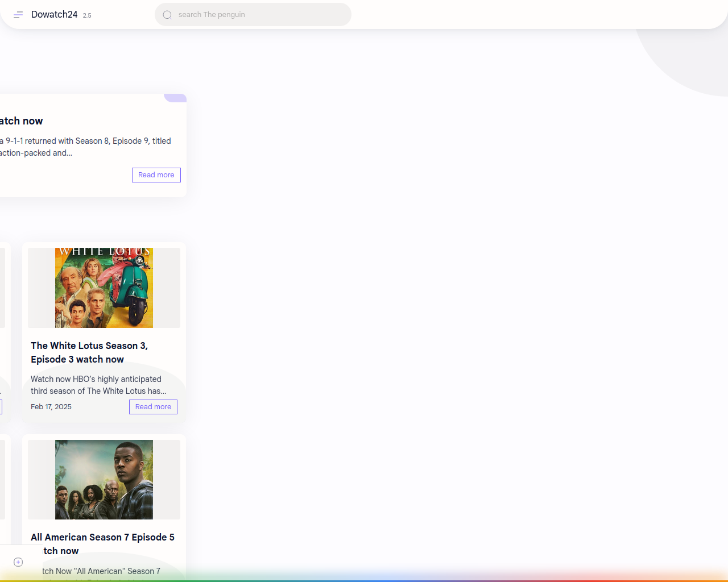Read more about The White Lotus
Viewport: 728px width, 582px height.
[153, 407]
